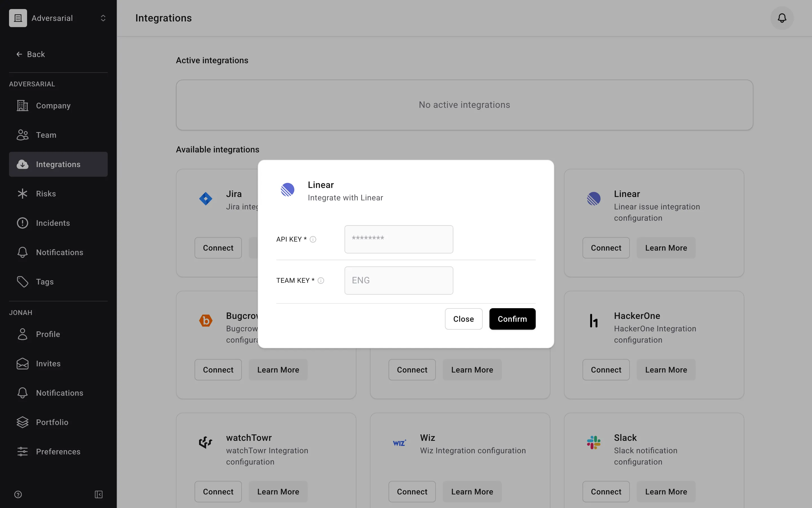
Task: Click the Company building icon
Action: click(x=23, y=106)
